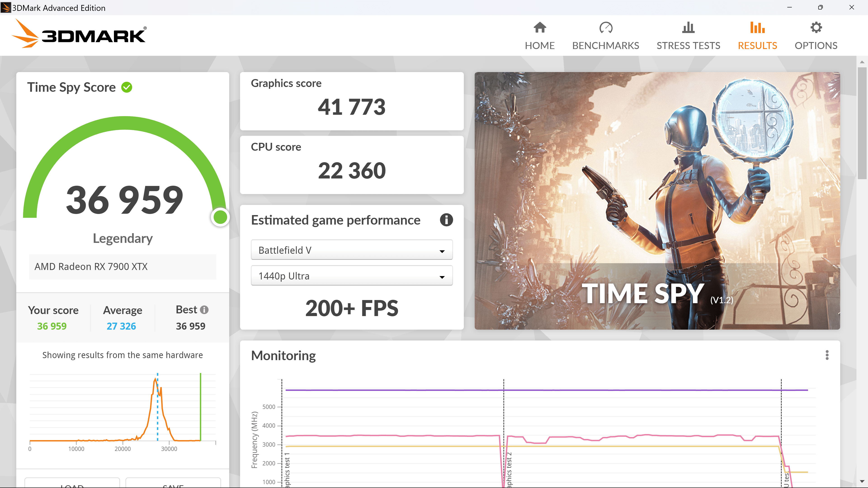Click the vertical scrollbar thumb

click(862, 123)
